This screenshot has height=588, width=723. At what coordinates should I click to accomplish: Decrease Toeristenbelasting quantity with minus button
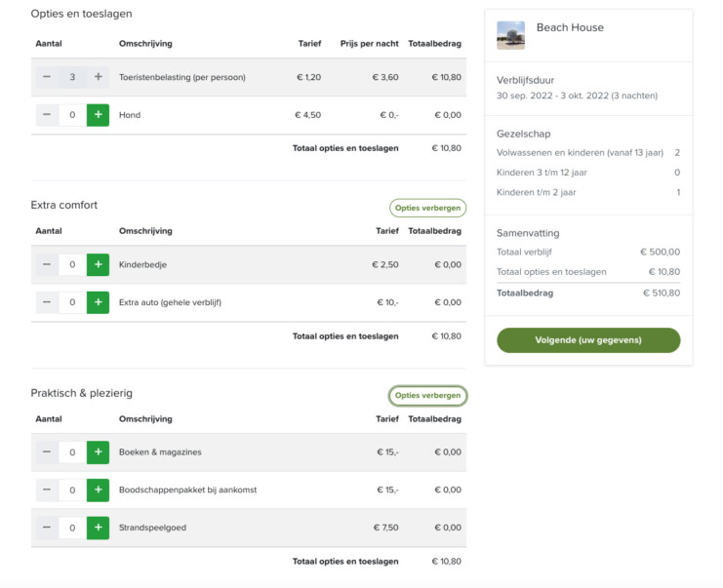[x=47, y=77]
